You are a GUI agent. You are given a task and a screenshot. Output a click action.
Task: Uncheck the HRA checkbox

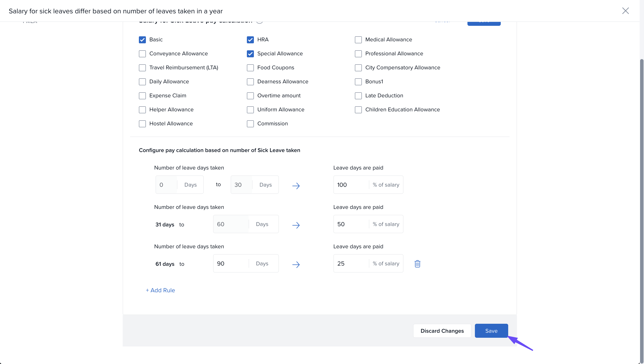pos(250,40)
